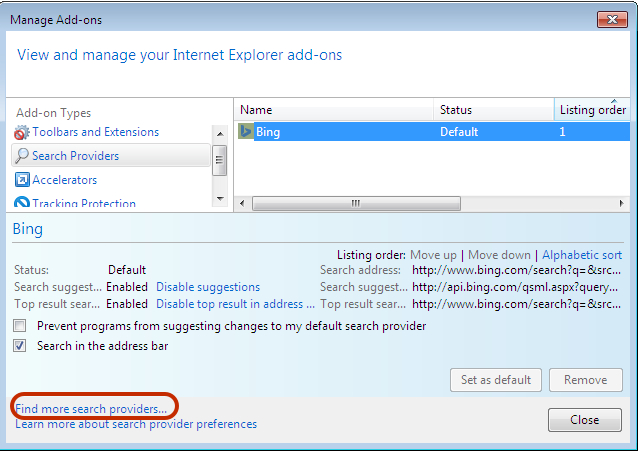The width and height of the screenshot is (638, 451).
Task: Click the Alphabetic sort link
Action: [582, 255]
